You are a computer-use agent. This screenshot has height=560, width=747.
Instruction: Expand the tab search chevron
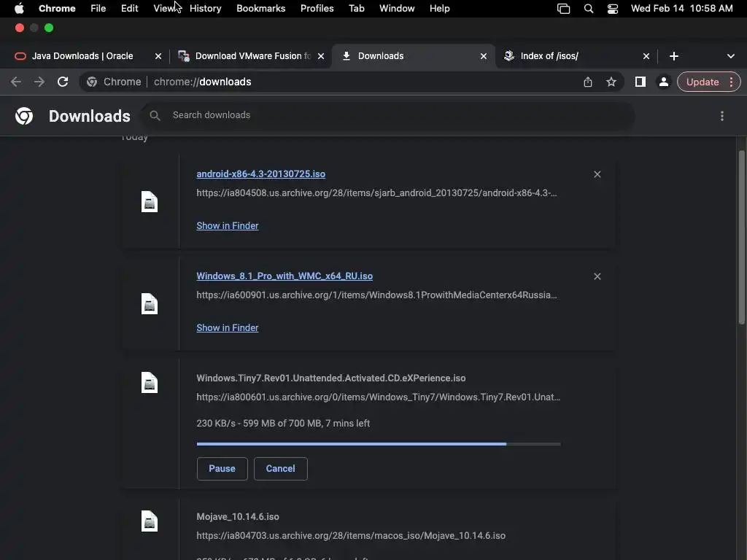tap(731, 56)
